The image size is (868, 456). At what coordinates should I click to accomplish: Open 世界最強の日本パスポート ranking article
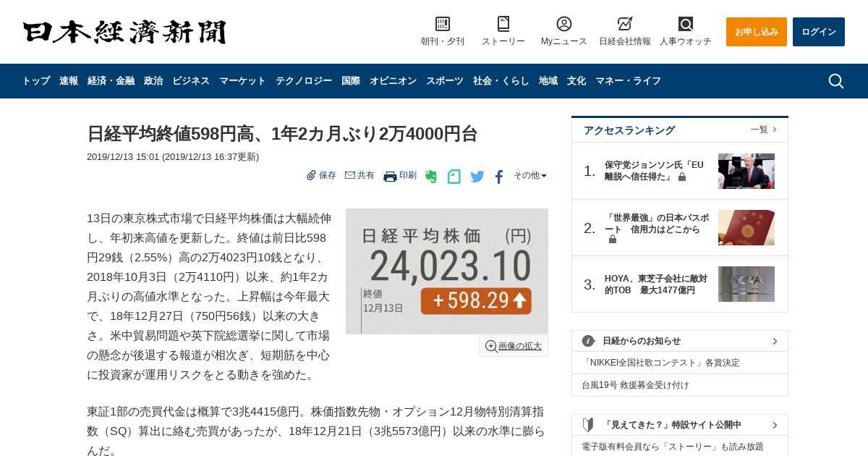click(x=657, y=224)
